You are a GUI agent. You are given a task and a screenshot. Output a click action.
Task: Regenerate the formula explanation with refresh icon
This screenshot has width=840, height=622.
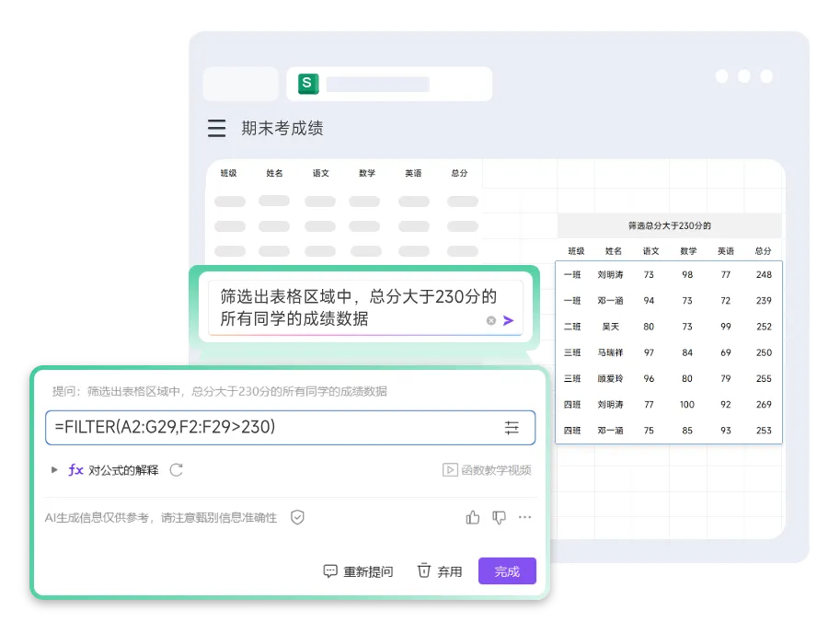pyautogui.click(x=177, y=470)
